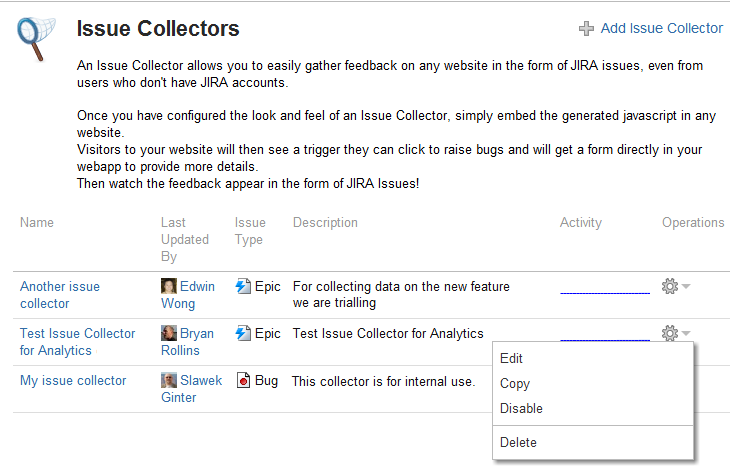Click the activity sparkline for Another issue collector
The width and height of the screenshot is (733, 470).
605,292
